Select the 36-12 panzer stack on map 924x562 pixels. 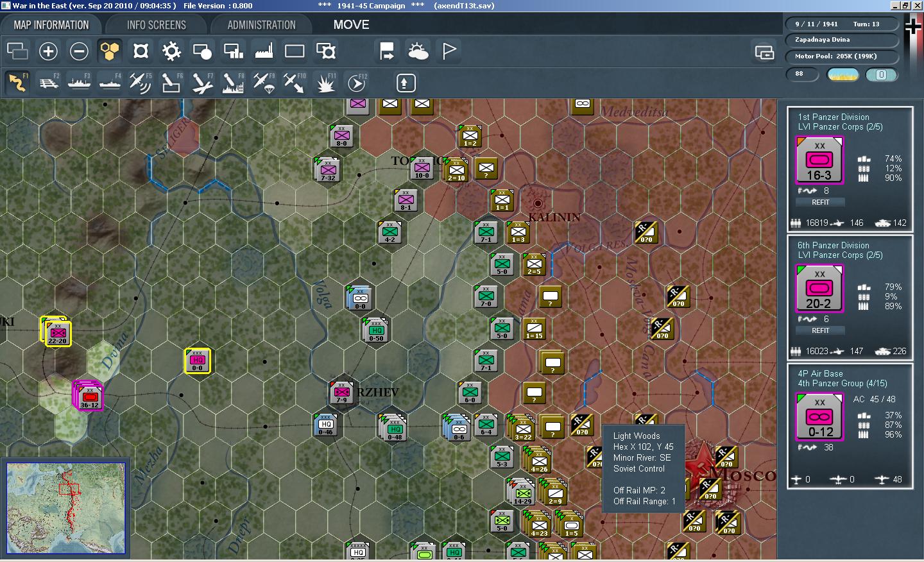89,396
